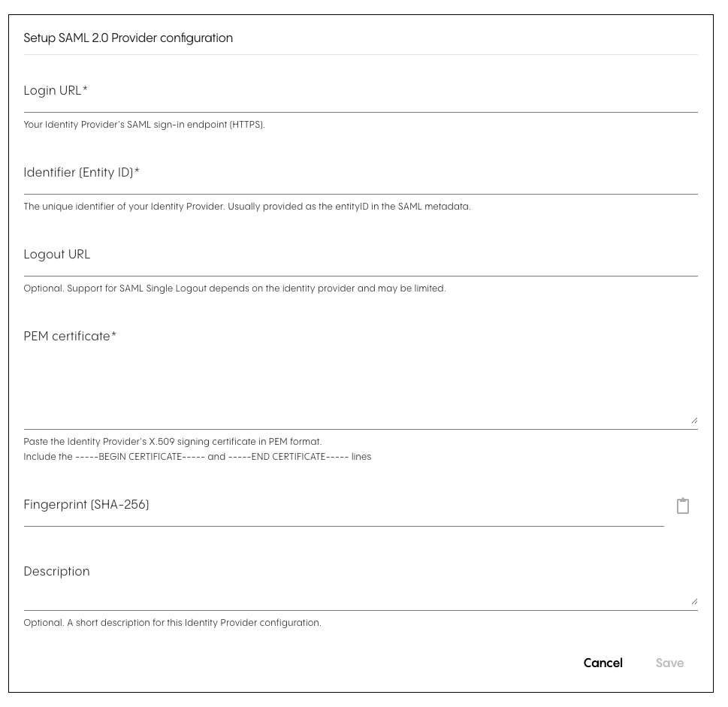Click the divider line under the dialog title
728x707 pixels.
click(361, 55)
